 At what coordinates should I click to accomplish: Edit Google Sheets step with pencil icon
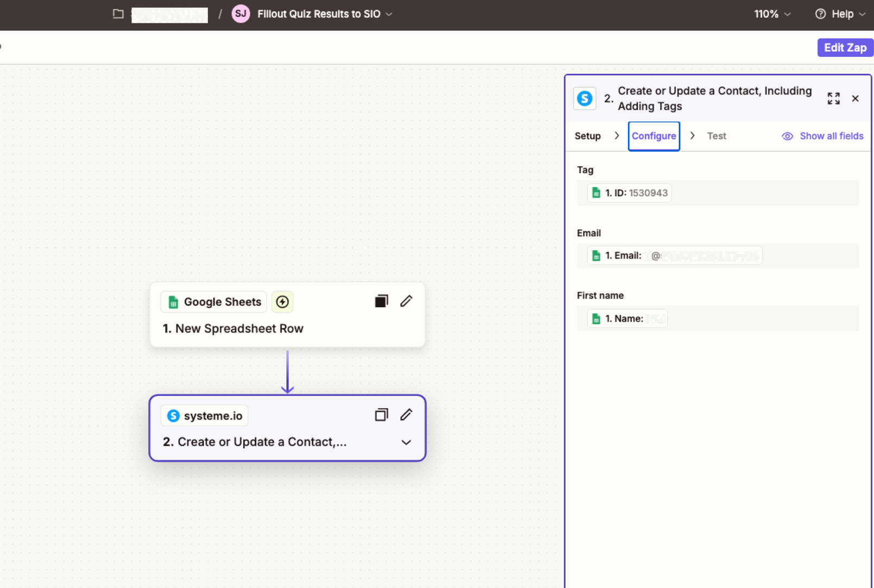(x=406, y=301)
